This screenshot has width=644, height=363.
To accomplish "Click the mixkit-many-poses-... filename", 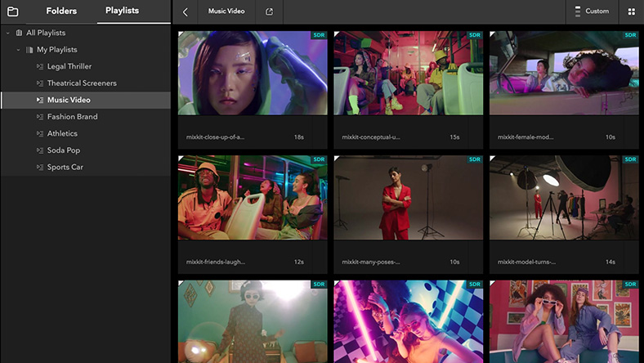I will (x=371, y=262).
